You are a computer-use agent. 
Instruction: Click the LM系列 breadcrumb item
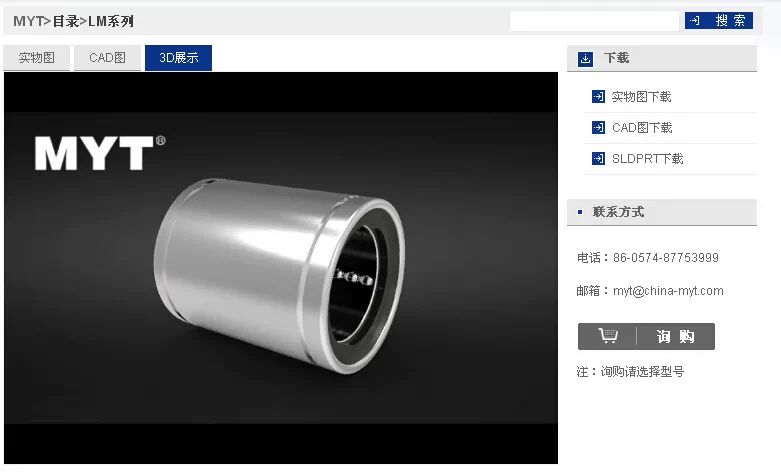111,21
